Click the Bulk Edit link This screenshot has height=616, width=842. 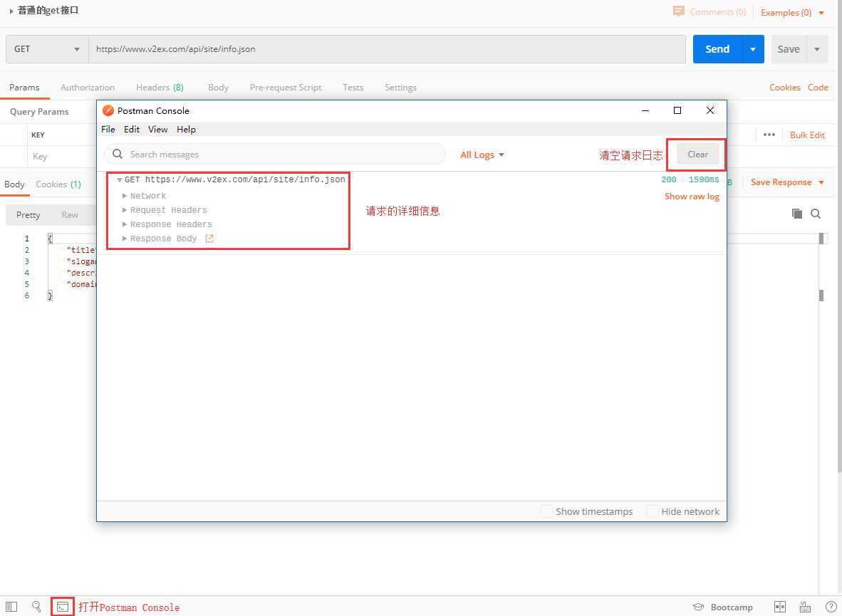pyautogui.click(x=807, y=135)
